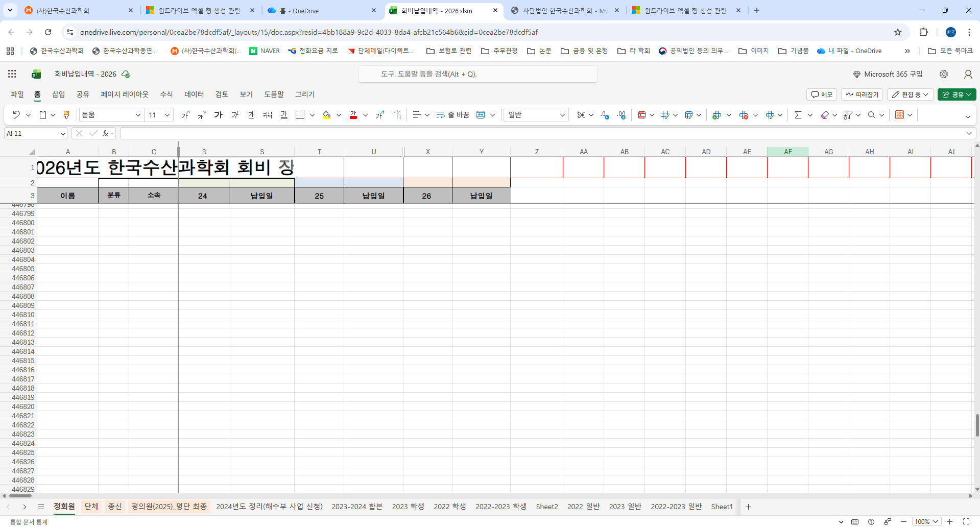Open the 편집 중 mode dropdown
The height and width of the screenshot is (527, 980).
pyautogui.click(x=911, y=94)
